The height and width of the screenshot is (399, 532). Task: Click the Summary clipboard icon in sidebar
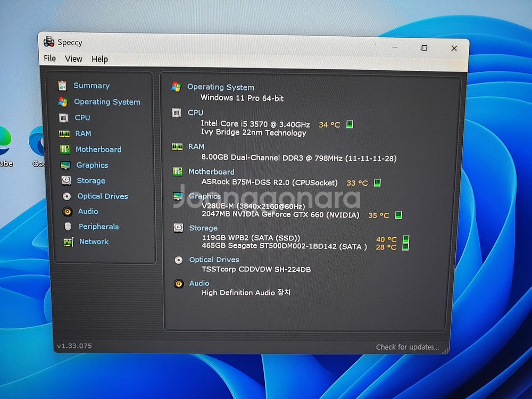tap(62, 86)
